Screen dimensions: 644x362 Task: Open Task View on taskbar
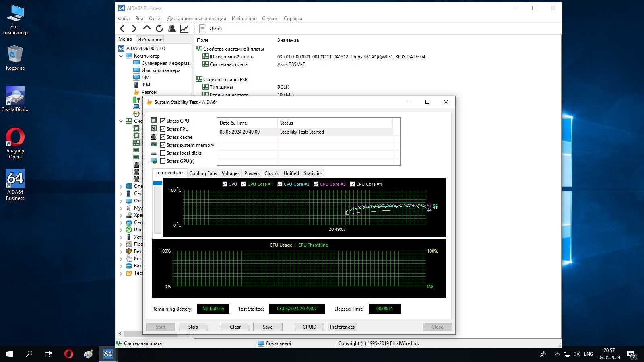point(48,354)
